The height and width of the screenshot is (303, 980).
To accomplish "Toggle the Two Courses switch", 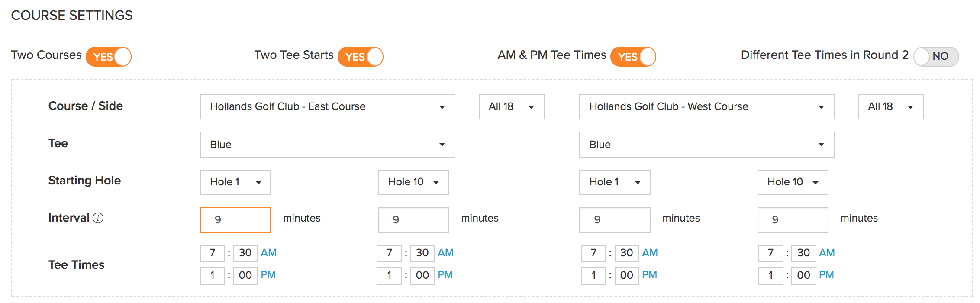I will tap(109, 57).
